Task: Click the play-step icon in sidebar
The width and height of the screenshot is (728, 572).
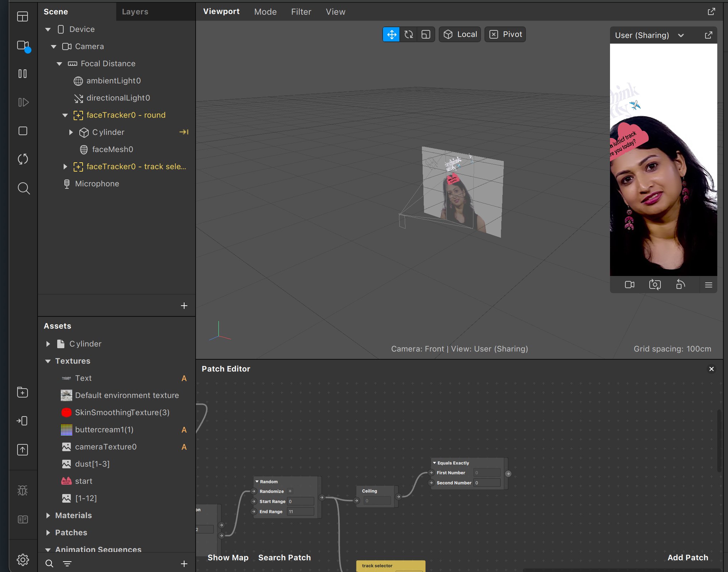Action: [x=23, y=102]
